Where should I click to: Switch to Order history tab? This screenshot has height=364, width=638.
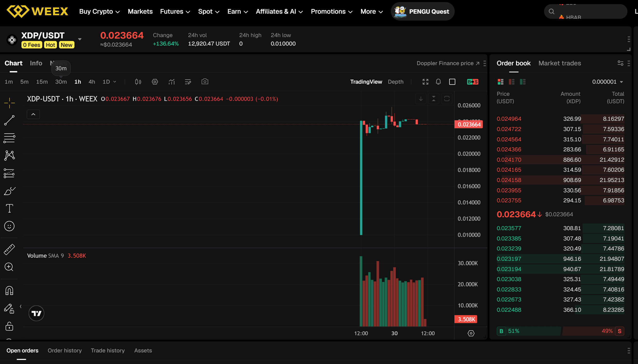click(x=65, y=350)
